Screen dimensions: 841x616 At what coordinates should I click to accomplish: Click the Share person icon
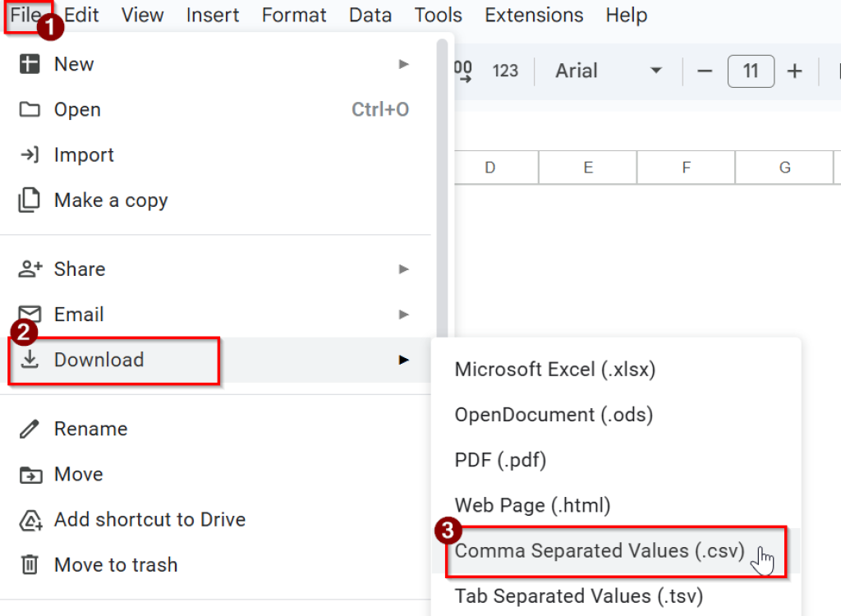(x=30, y=269)
